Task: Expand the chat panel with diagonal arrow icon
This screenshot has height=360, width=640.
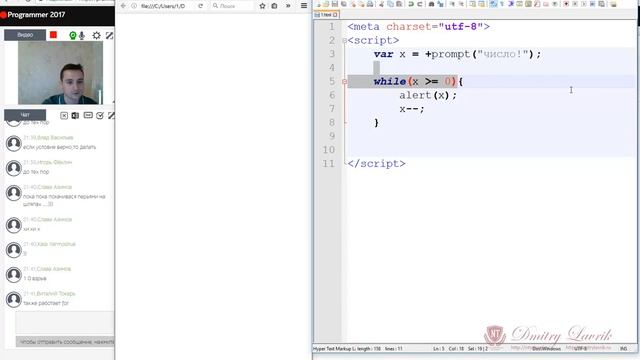Action: coord(111,116)
